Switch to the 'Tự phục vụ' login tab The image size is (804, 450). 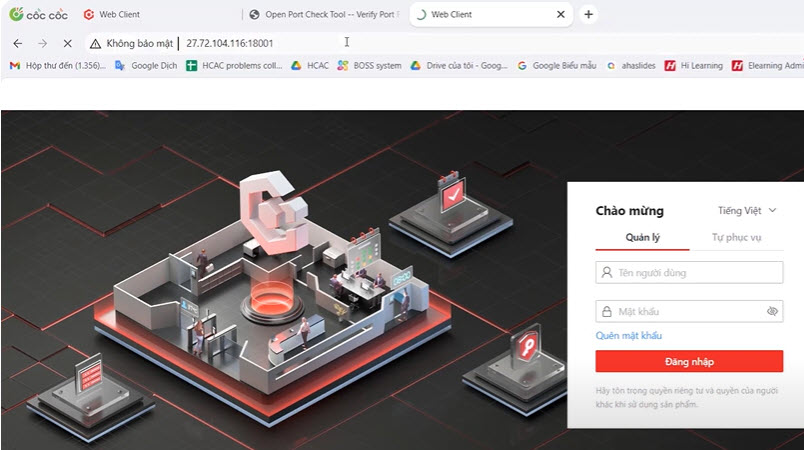[x=736, y=238]
